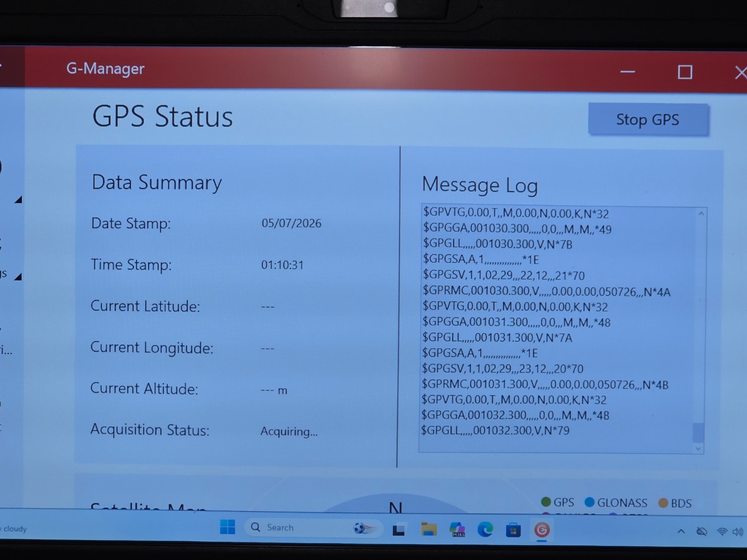Click the Message Log scrollbar thumb
The width and height of the screenshot is (747, 560).
[698, 432]
